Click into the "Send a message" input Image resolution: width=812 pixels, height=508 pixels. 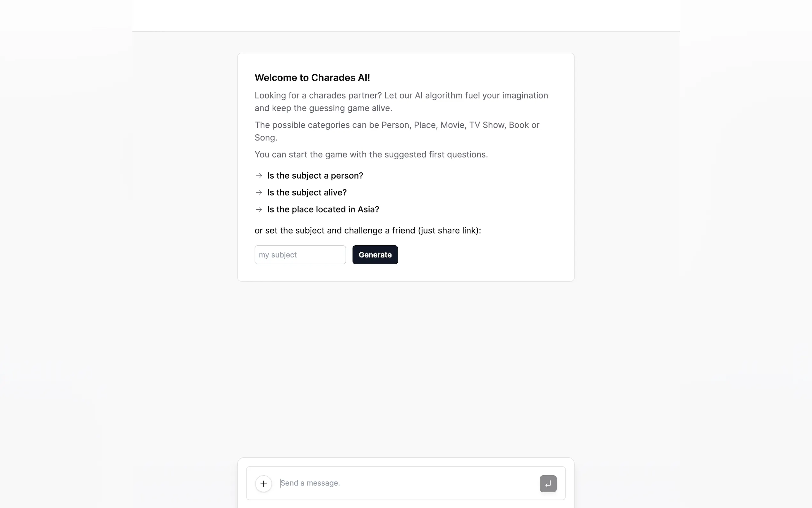point(406,483)
